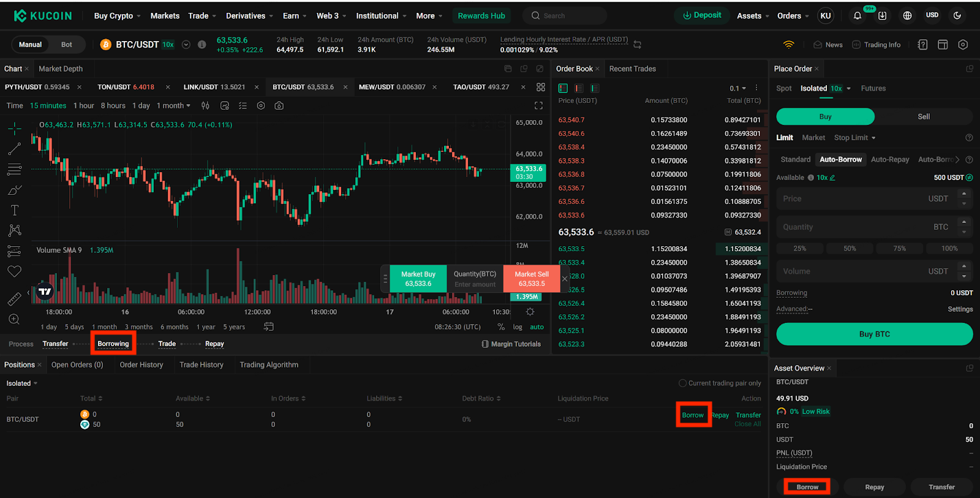Open notifications bell icon
980x498 pixels.
pos(857,16)
